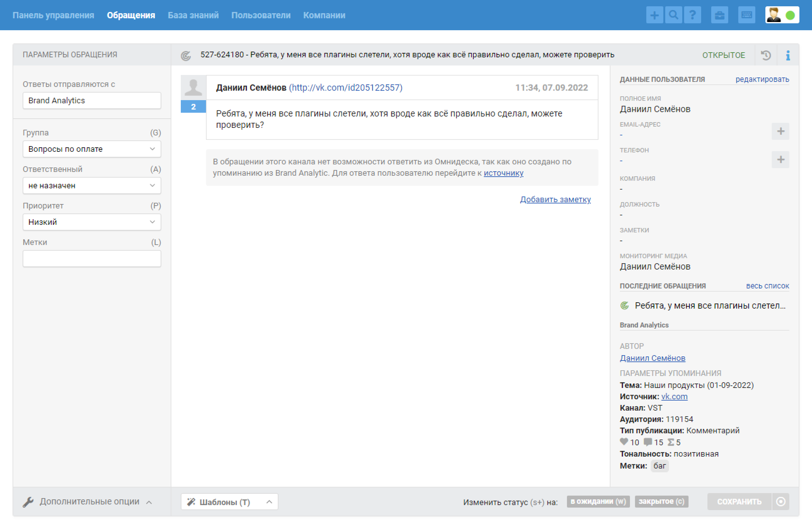Open the Обращения section
Screen dimensions: 812x529
point(131,15)
